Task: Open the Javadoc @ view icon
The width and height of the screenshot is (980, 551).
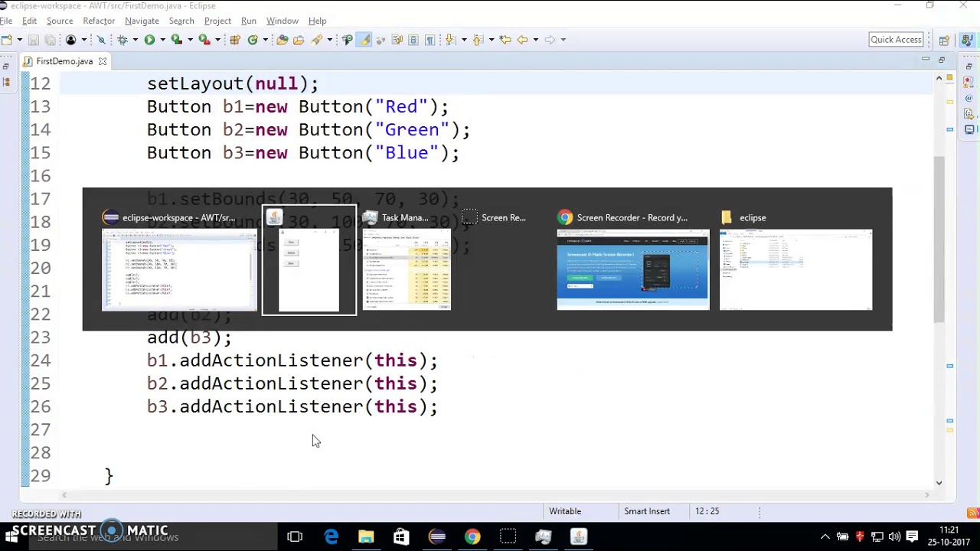Action: [x=969, y=99]
